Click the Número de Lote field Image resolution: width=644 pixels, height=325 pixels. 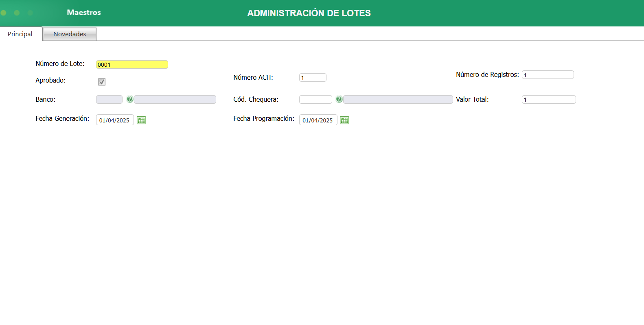[132, 64]
